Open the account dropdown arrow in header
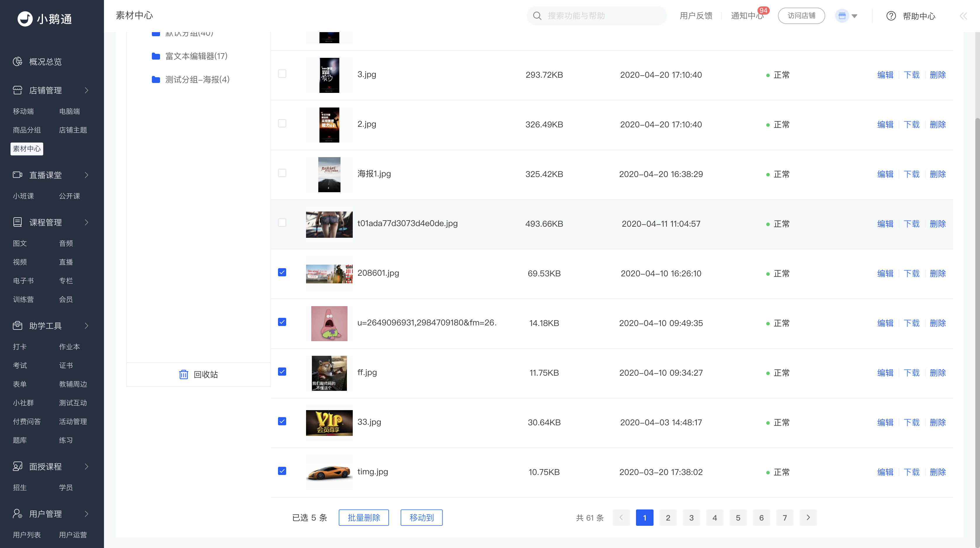Screen dimensions: 980x548 coord(854,16)
